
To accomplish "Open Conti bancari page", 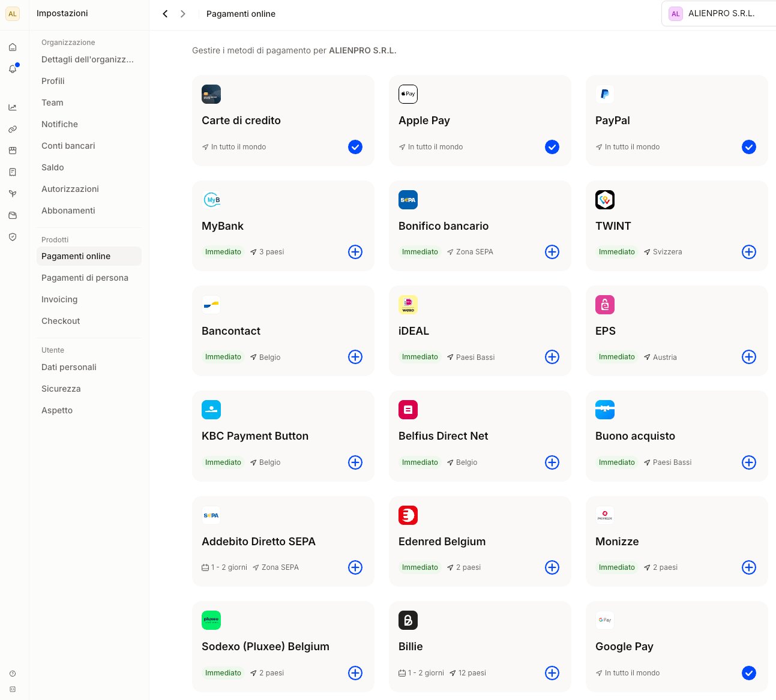I will click(x=89, y=146).
